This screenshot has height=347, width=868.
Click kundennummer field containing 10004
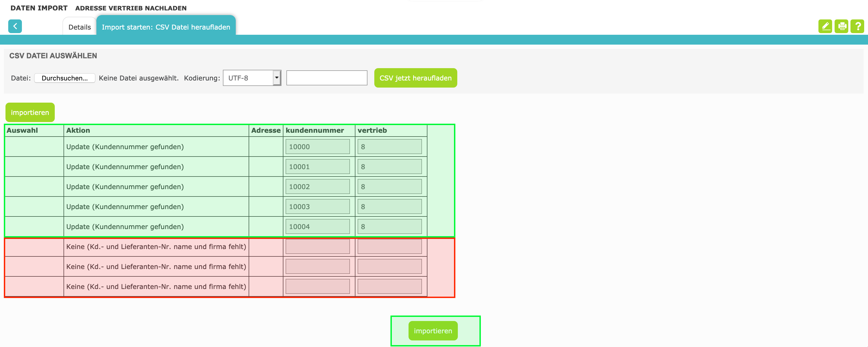pos(317,227)
